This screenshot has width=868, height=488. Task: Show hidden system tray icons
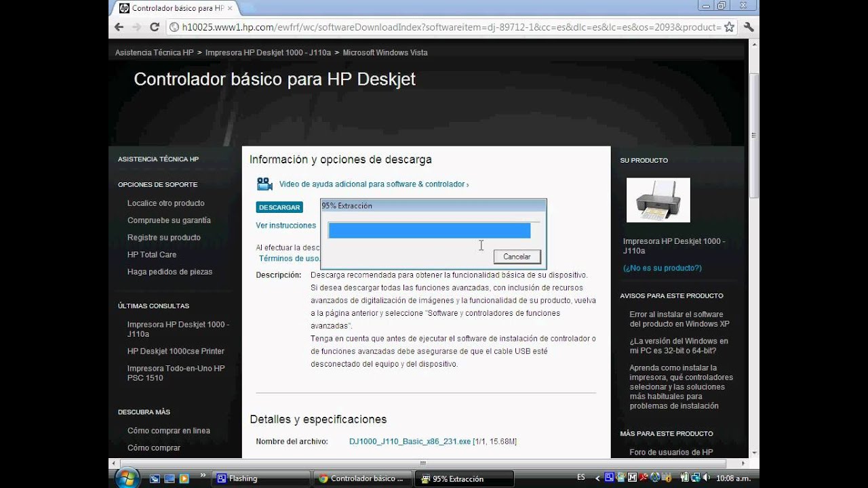(599, 479)
